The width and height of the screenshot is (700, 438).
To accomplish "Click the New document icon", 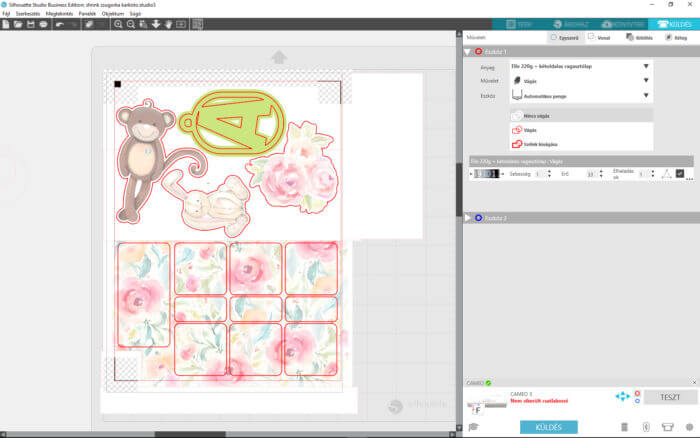I will click(5, 24).
